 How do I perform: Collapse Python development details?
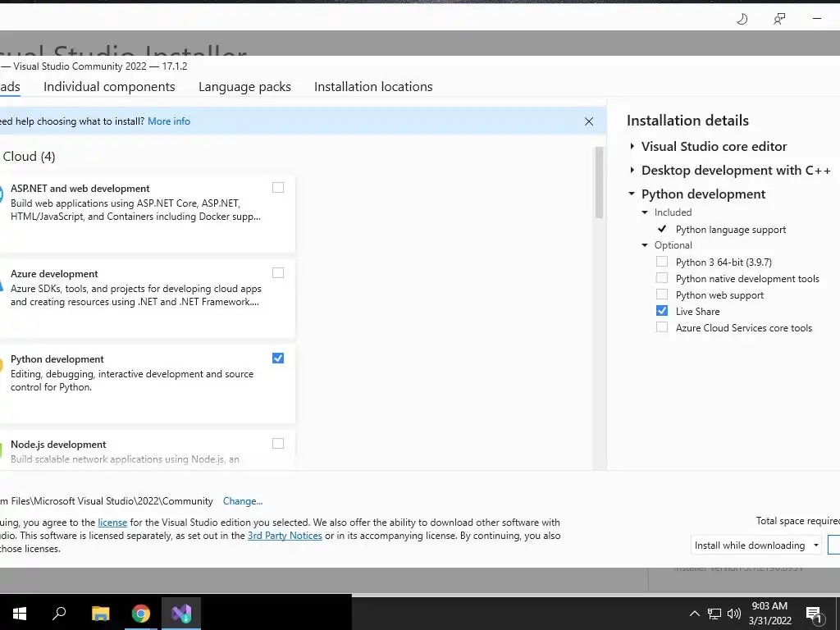tap(632, 194)
